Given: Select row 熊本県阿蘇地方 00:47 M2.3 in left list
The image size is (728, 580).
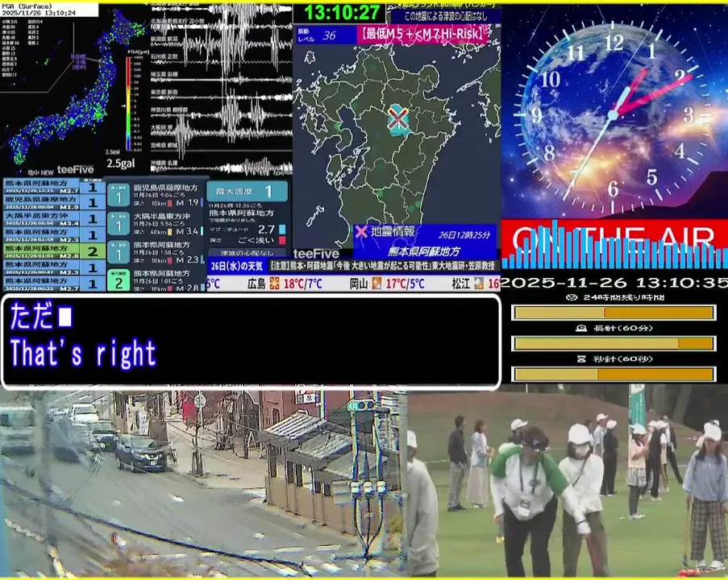Looking at the screenshot, I should (54, 267).
